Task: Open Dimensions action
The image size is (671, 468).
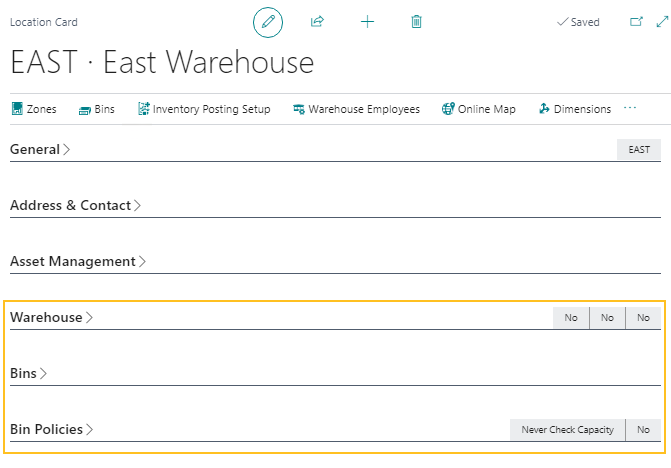Action: click(x=574, y=109)
